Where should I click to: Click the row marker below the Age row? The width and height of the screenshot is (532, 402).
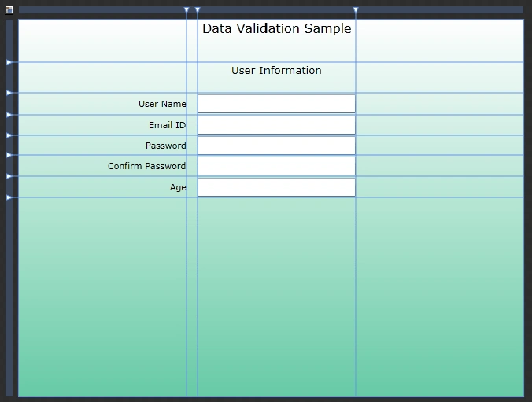[9, 197]
